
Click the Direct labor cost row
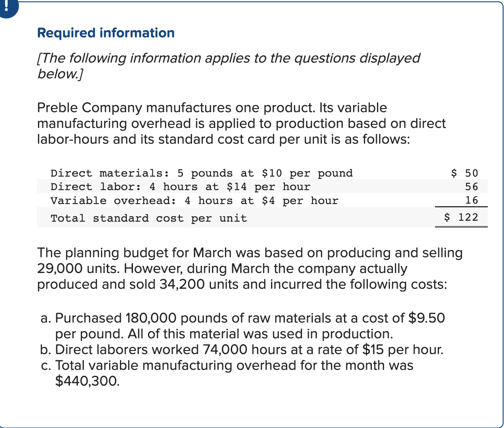pyautogui.click(x=262, y=187)
